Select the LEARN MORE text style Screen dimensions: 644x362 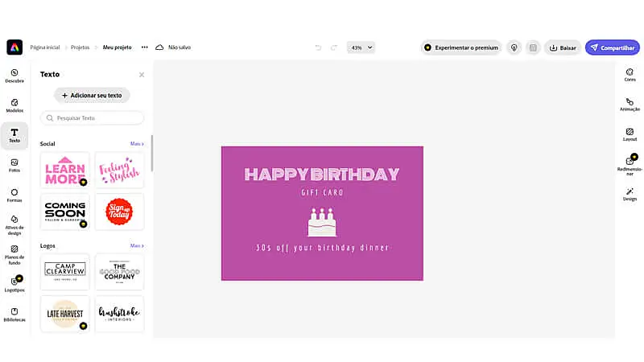pos(65,171)
